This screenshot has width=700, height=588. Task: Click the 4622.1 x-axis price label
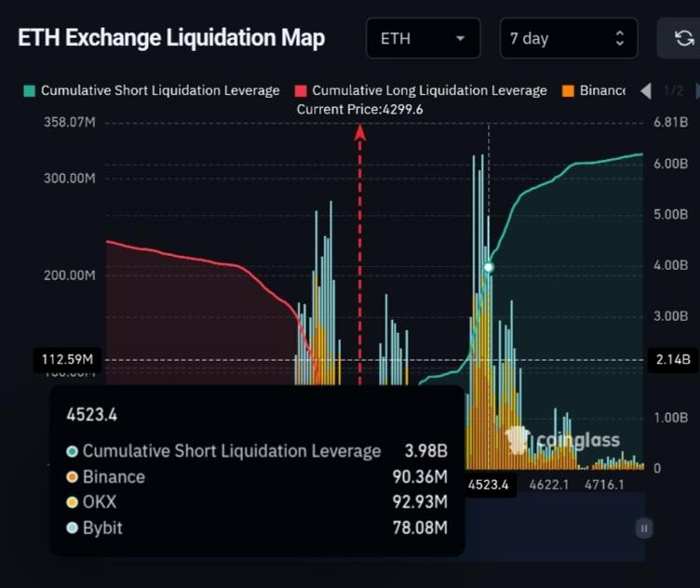[x=549, y=485]
